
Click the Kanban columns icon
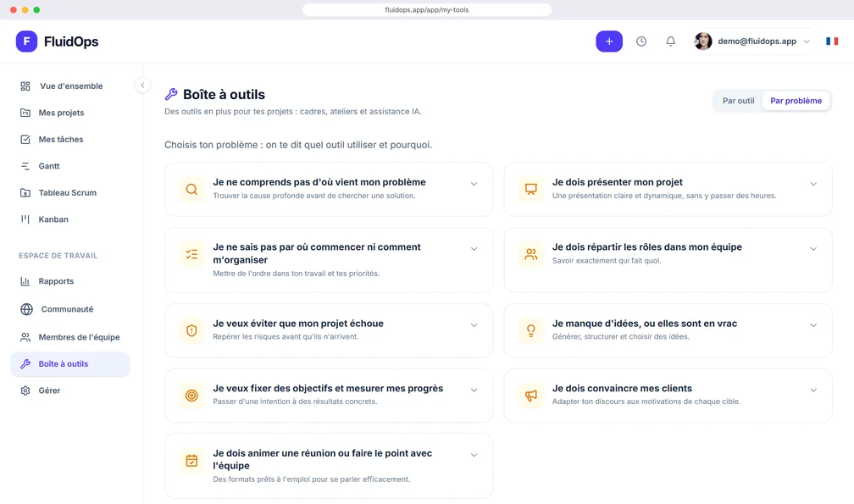(25, 219)
